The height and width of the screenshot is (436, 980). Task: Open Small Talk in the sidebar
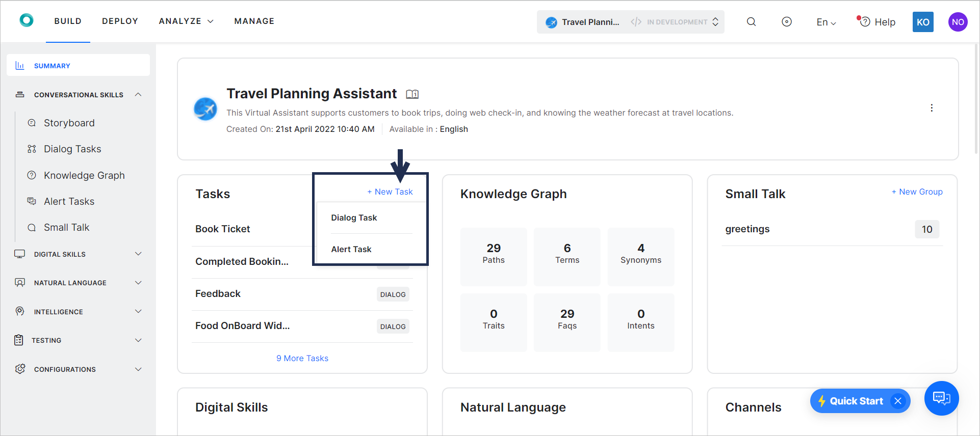tap(66, 227)
